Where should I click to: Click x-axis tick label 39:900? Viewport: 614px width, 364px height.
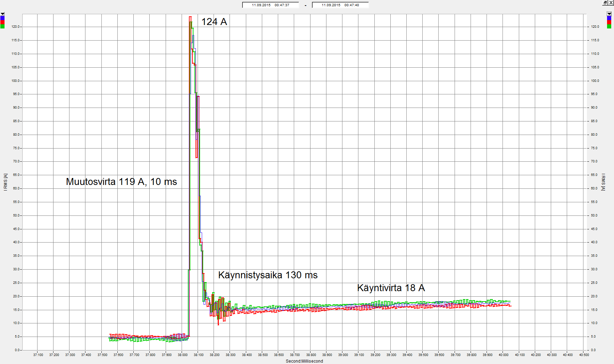click(488, 355)
